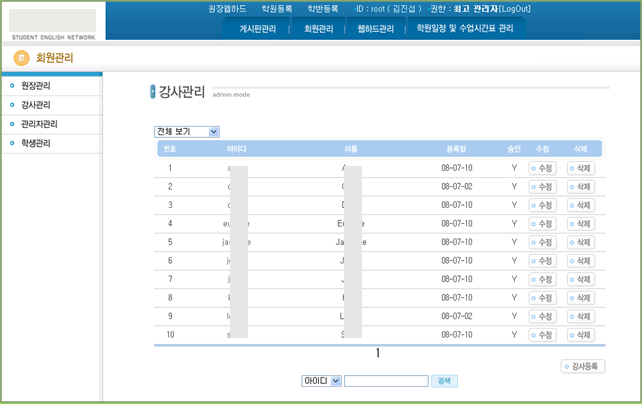Viewport: 642px width, 404px height.
Task: Open the 아이디 search-type dropdown
Action: pos(321,381)
